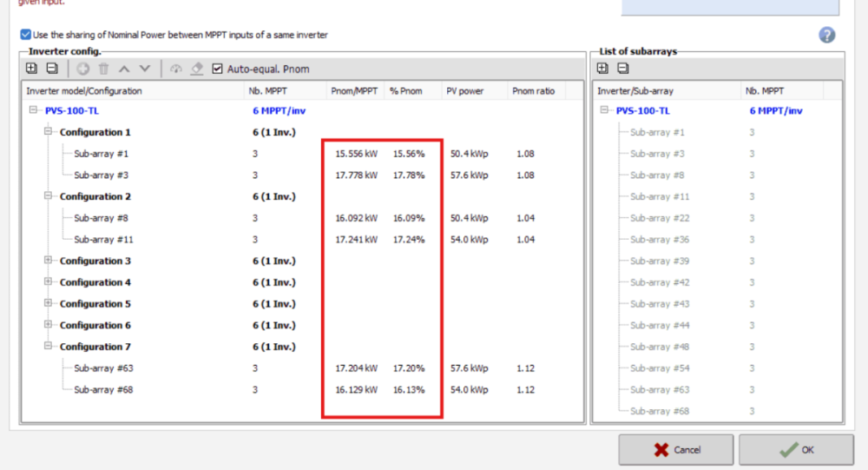Collapse Configuration 1 tree node
Screen dimensions: 868x470
coord(49,132)
